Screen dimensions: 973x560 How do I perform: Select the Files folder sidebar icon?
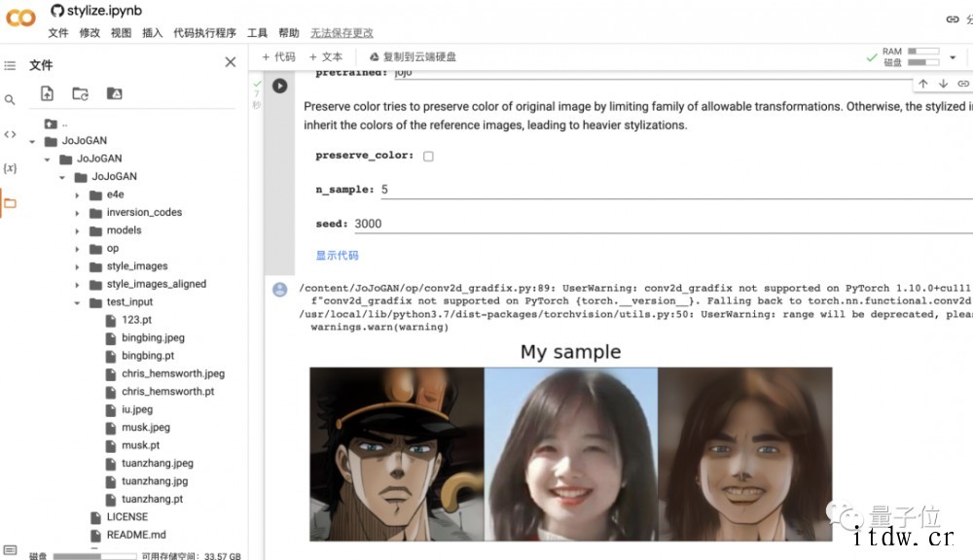coord(10,203)
